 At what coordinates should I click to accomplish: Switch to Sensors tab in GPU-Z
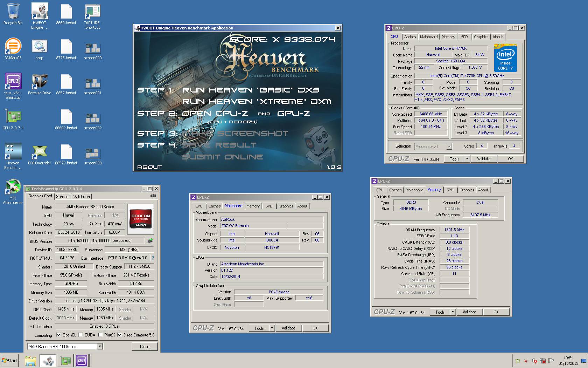[63, 197]
